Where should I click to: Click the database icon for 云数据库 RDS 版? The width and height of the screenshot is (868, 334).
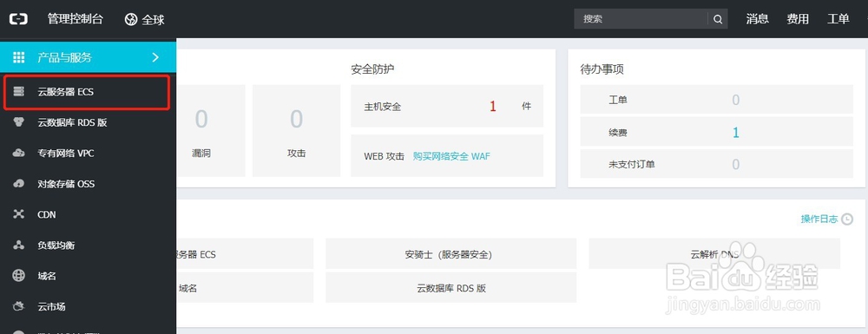click(x=19, y=122)
